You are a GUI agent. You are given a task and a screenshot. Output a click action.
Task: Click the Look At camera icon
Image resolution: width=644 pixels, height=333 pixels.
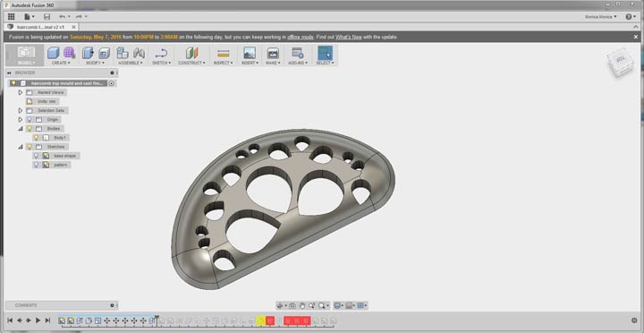pyautogui.click(x=292, y=305)
